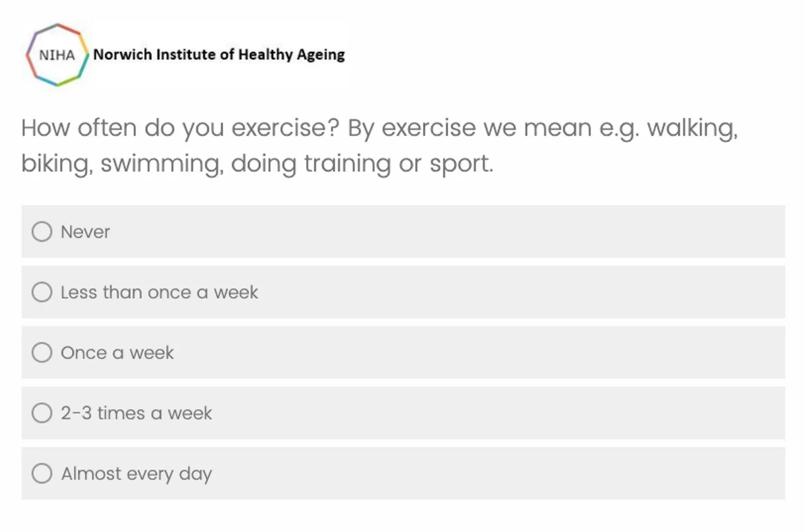
Task: Mark the Almost every day radio circle
Action: point(42,474)
